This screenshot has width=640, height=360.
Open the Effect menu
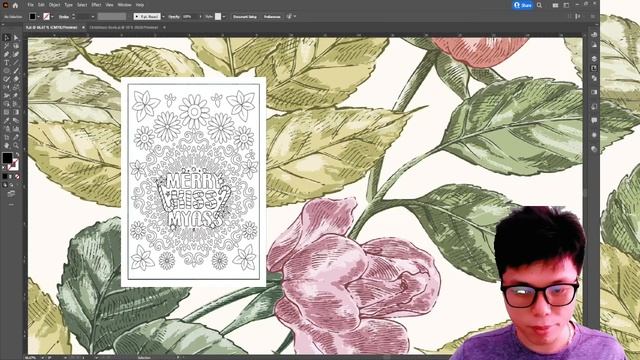(96, 5)
